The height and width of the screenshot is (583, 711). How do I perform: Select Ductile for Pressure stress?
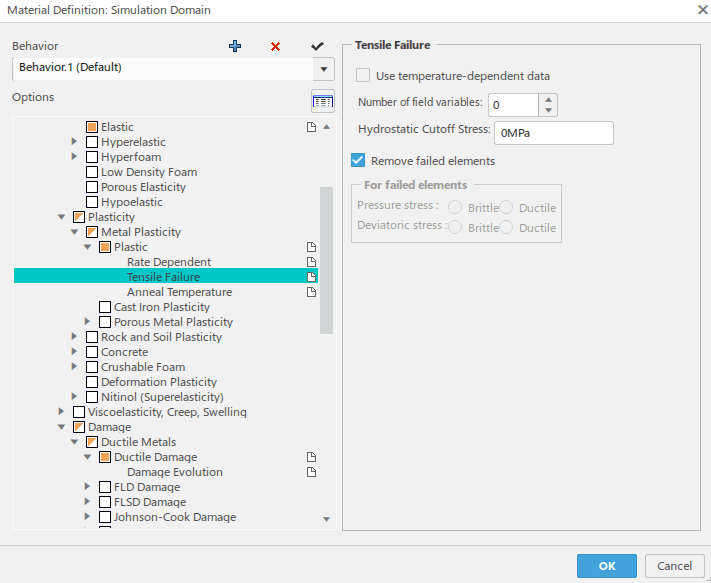click(x=506, y=208)
